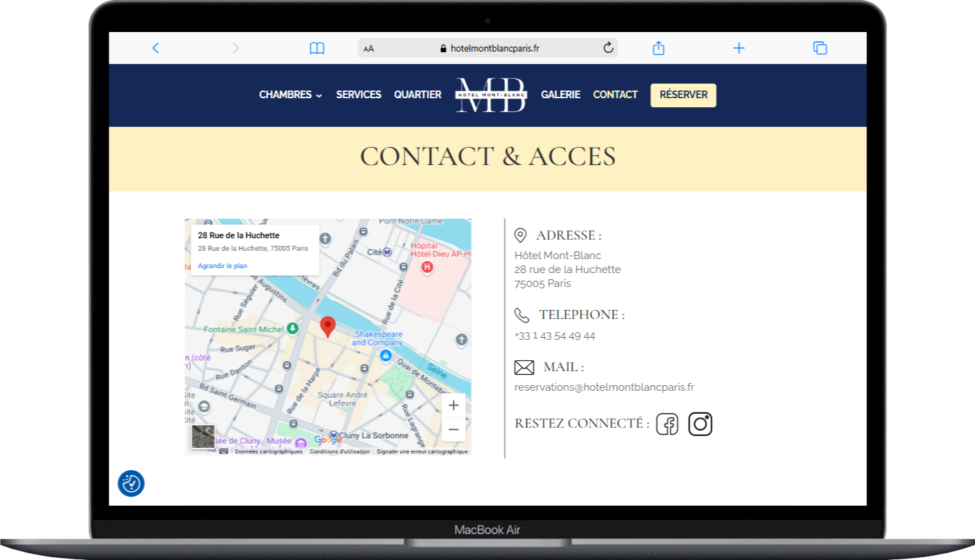Viewport: 975px width, 560px height.
Task: Click the Agrandir le plan link
Action: pos(222,266)
